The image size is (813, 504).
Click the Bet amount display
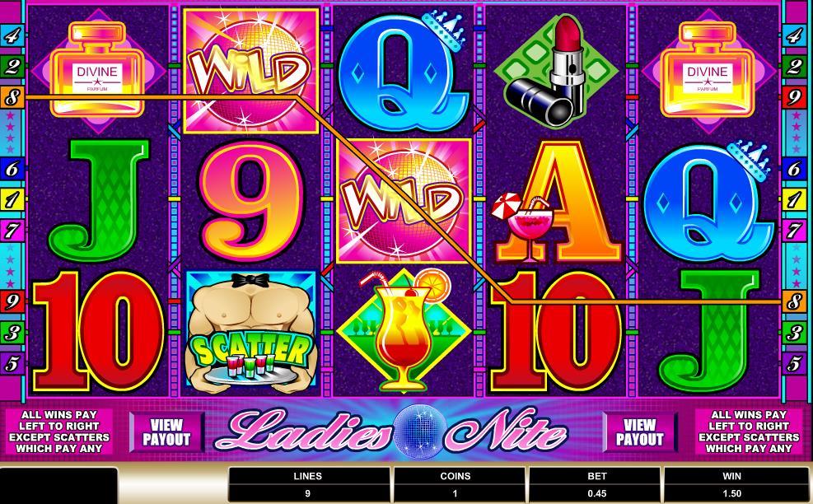pyautogui.click(x=597, y=492)
